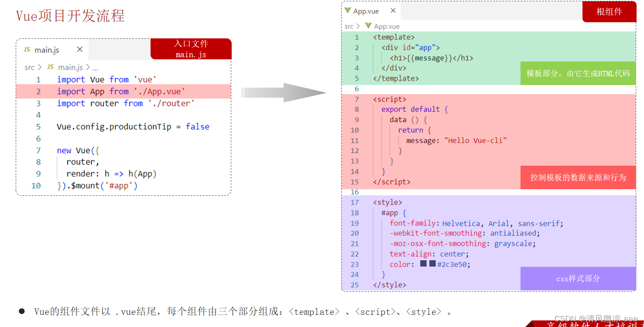Close the App.vue tab
The width and height of the screenshot is (644, 327).
tap(393, 10)
